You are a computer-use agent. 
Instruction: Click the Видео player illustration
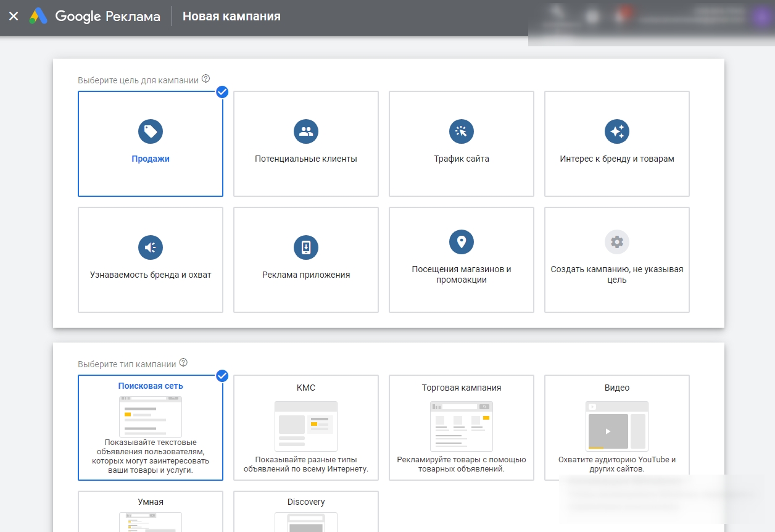617,426
